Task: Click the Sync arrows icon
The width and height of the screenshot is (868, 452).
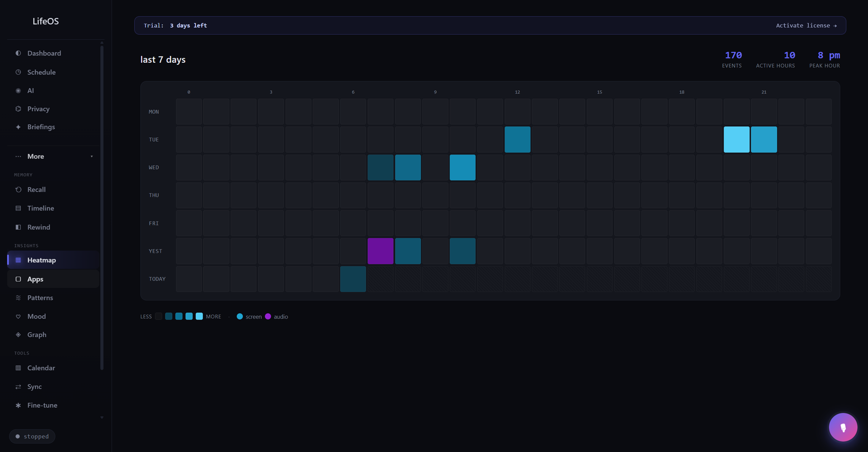Action: pos(18,387)
